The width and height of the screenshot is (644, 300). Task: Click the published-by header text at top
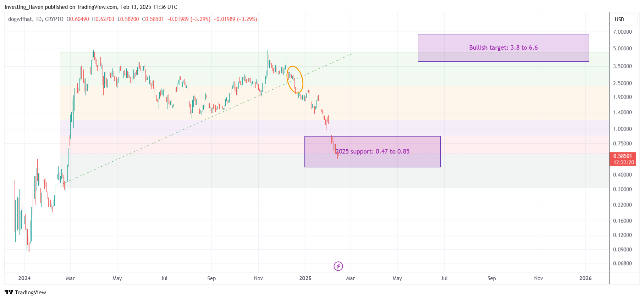pos(91,7)
